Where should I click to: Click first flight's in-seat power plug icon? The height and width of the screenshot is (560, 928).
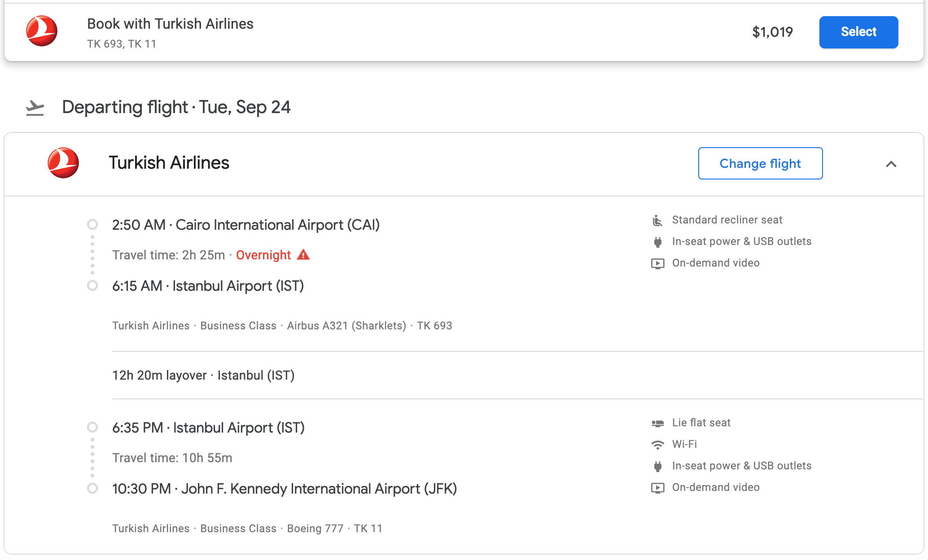tap(657, 242)
